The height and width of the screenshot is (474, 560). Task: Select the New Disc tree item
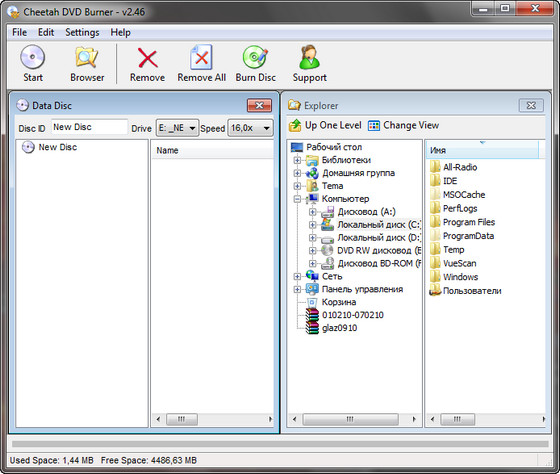click(x=49, y=147)
